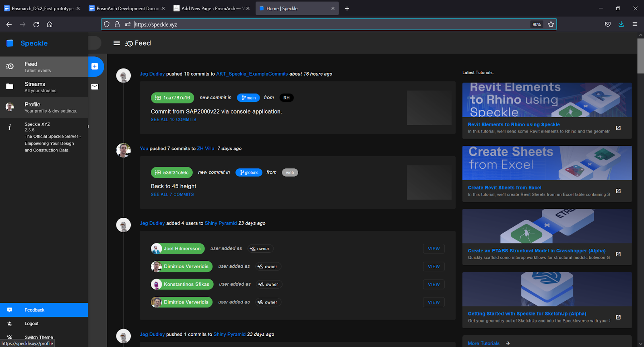644x347 pixels.
Task: Bookmark this page with the star icon
Action: click(551, 25)
